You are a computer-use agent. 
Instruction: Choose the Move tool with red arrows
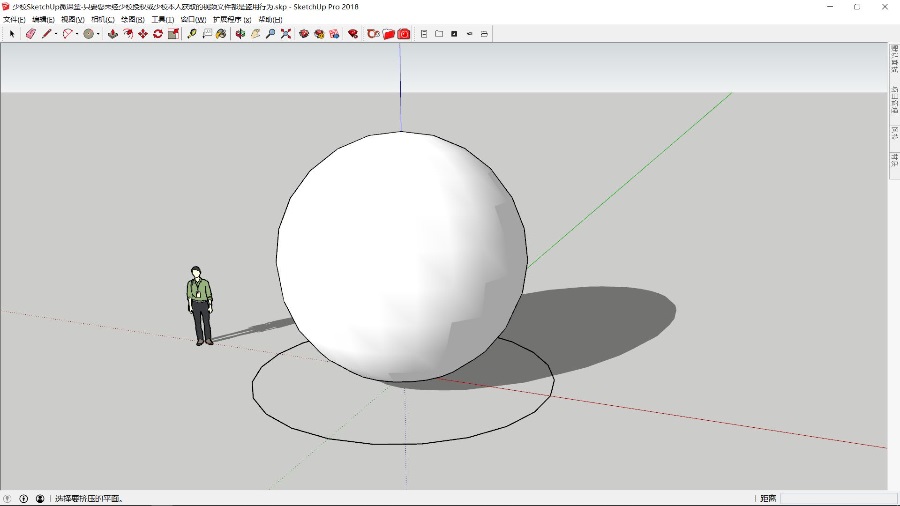pos(143,34)
